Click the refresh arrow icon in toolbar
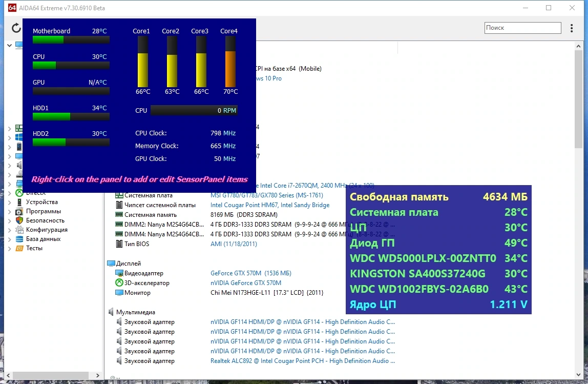Viewport: 588px width, 384px height. point(16,28)
